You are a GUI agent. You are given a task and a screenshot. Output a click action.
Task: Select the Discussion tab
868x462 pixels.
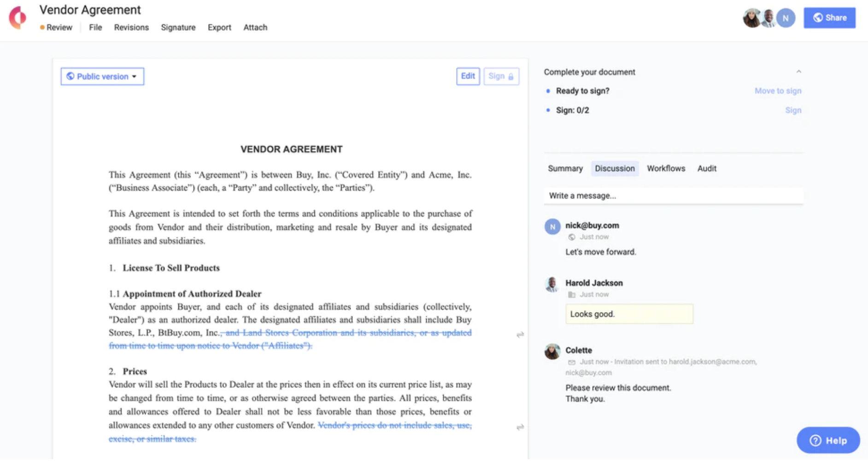point(615,168)
